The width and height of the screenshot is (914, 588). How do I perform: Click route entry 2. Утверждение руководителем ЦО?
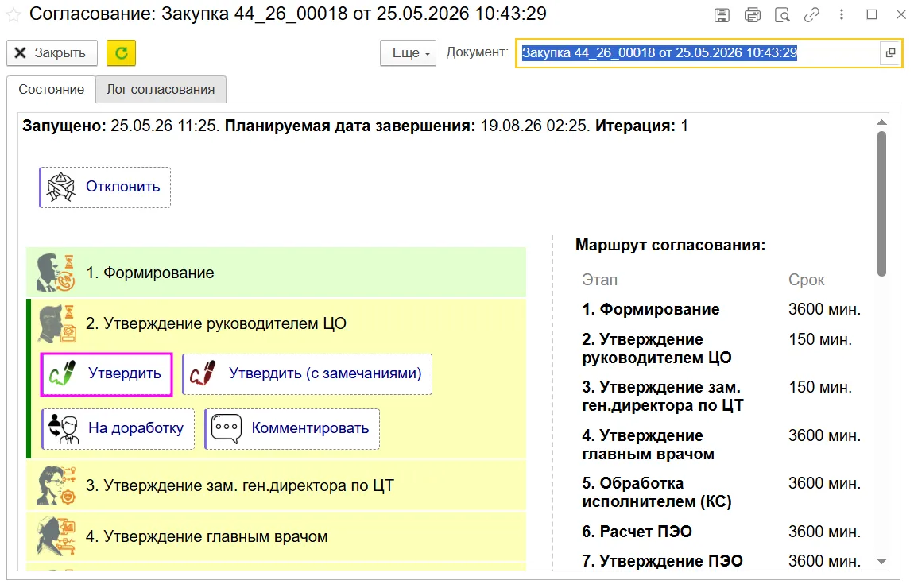coord(656,349)
